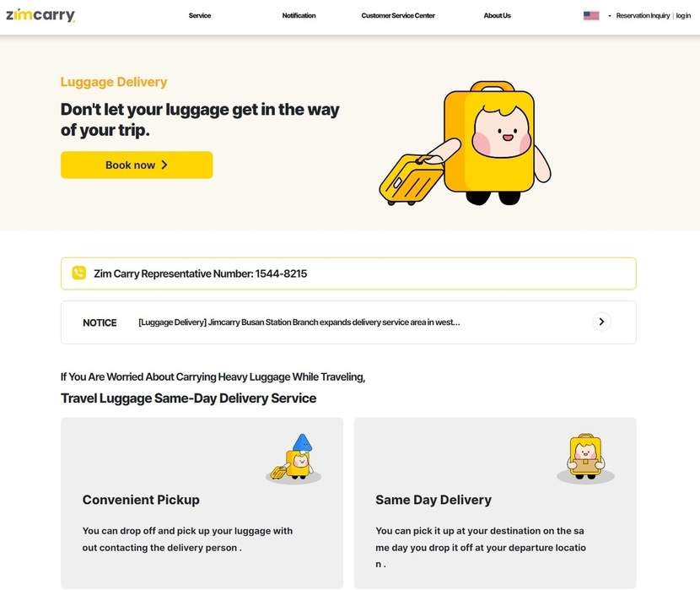The width and height of the screenshot is (700, 590).
Task: Click the representative number 1544-8215 banner
Action: point(348,273)
